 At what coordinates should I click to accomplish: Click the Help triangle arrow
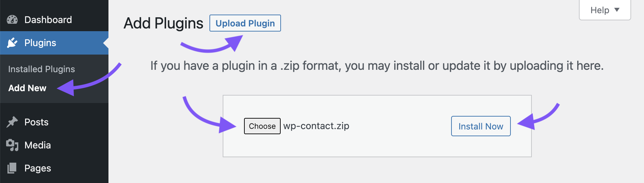pos(617,10)
